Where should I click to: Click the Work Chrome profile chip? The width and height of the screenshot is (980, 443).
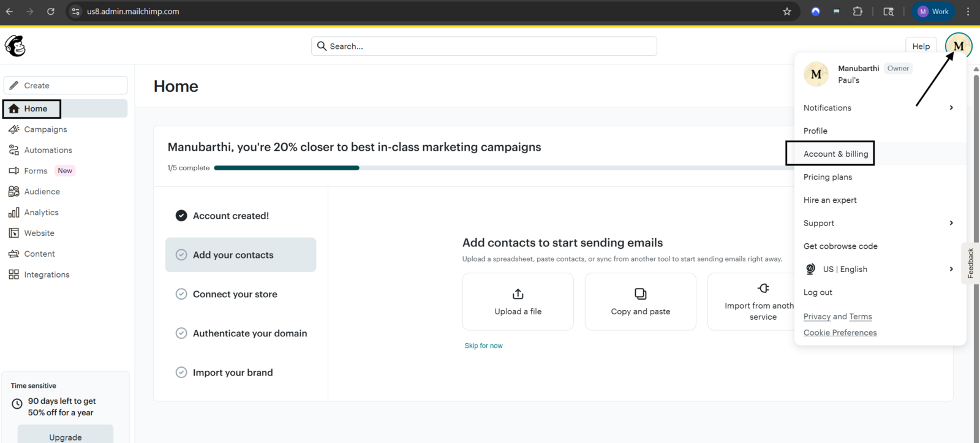coord(933,12)
